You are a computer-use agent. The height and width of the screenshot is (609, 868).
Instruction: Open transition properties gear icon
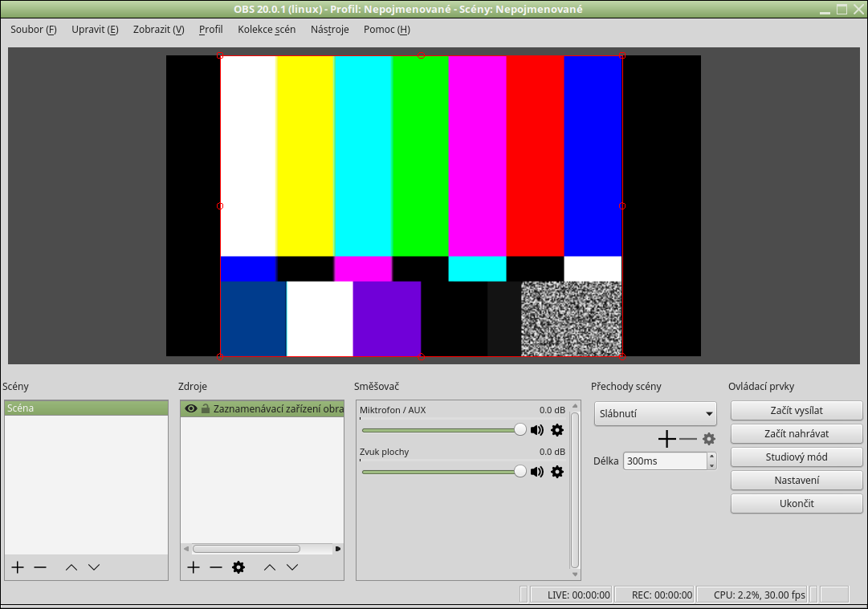[709, 439]
